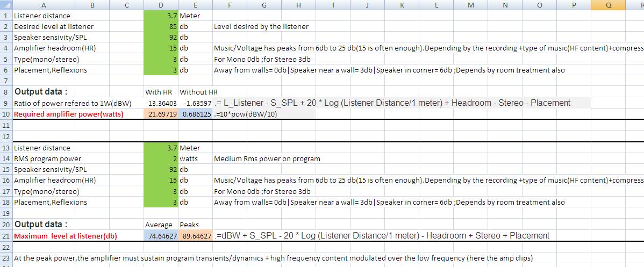Image resolution: width=644 pixels, height=267 pixels.
Task: Select the 2 watts value in row 14
Action: point(161,159)
